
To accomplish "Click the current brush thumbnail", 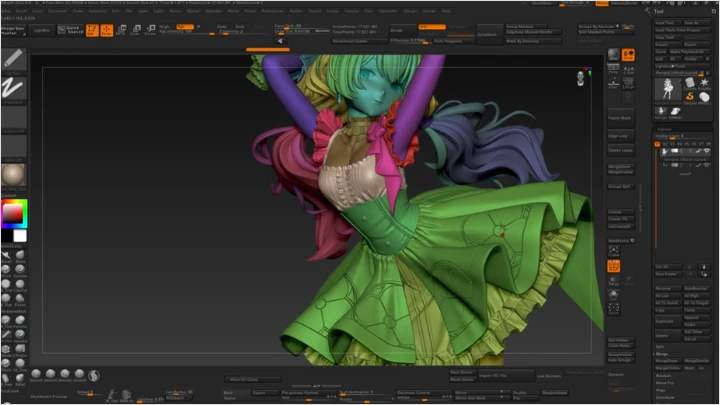I will pyautogui.click(x=14, y=58).
